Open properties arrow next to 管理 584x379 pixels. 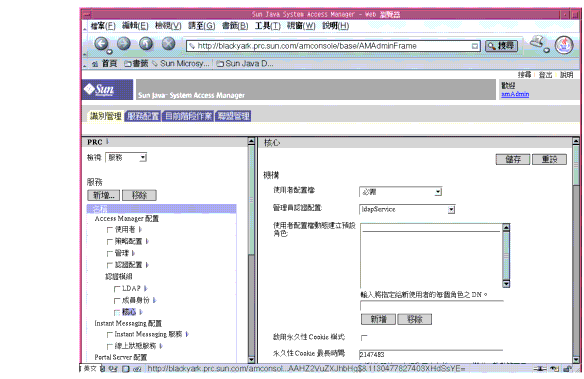133,253
